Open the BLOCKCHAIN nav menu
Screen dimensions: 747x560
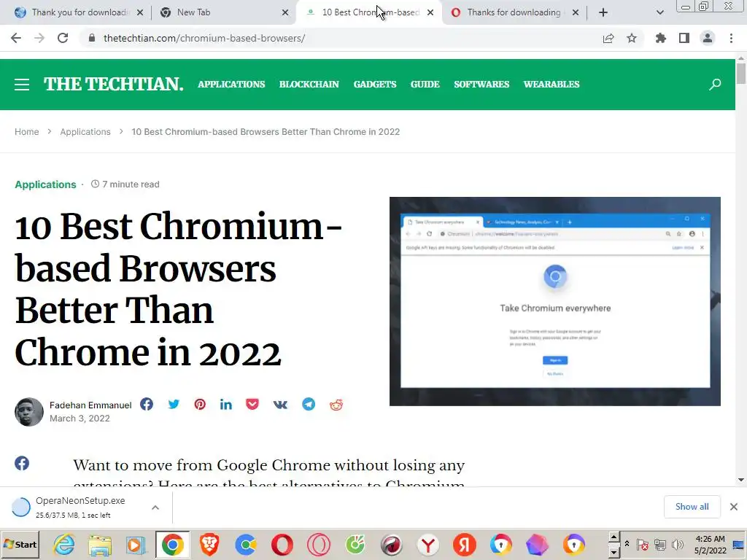pyautogui.click(x=309, y=85)
